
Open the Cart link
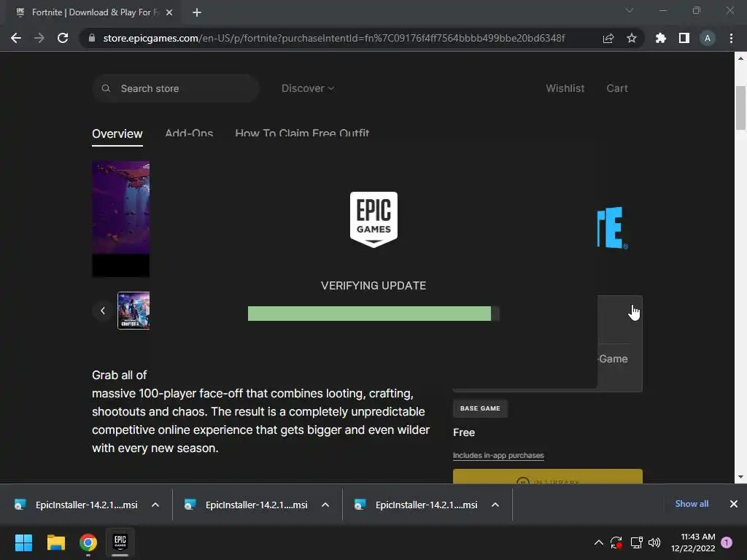[x=617, y=88]
